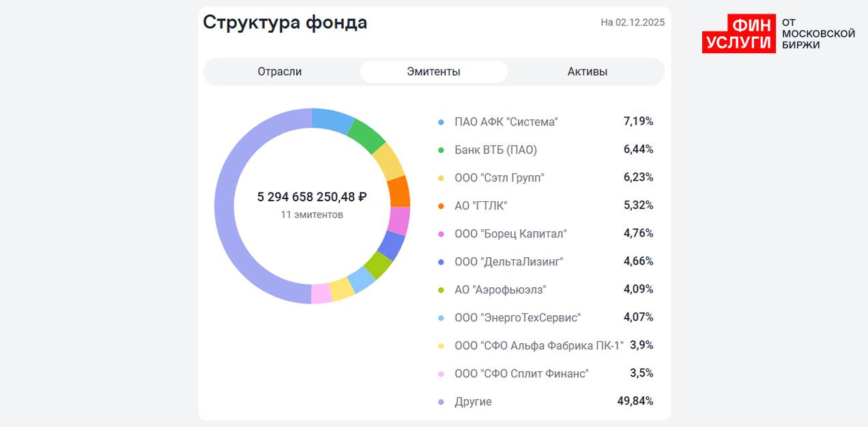
Task: Select the ООО "ДельтаЛизинг" legend entry
Action: [508, 262]
